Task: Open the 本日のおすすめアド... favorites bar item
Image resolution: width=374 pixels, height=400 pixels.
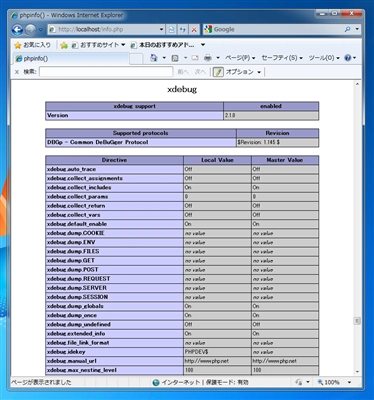Action: [x=163, y=45]
